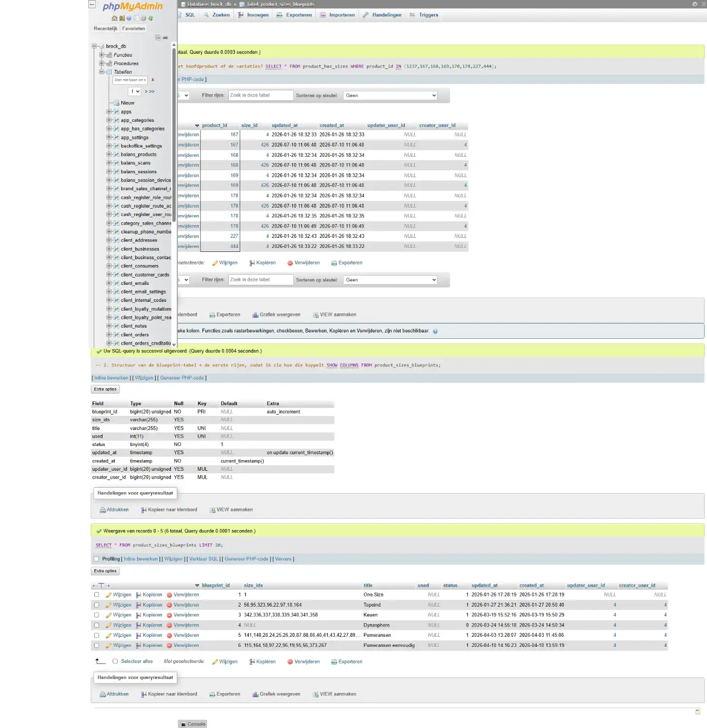This screenshot has height=728, width=707.
Task: Collapse the brock_db database node
Action: (94, 47)
